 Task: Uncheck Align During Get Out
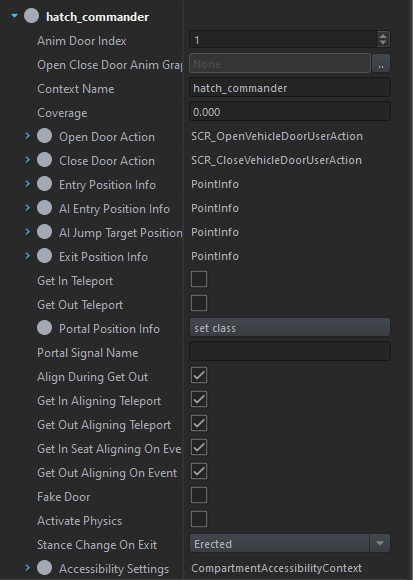point(199,375)
